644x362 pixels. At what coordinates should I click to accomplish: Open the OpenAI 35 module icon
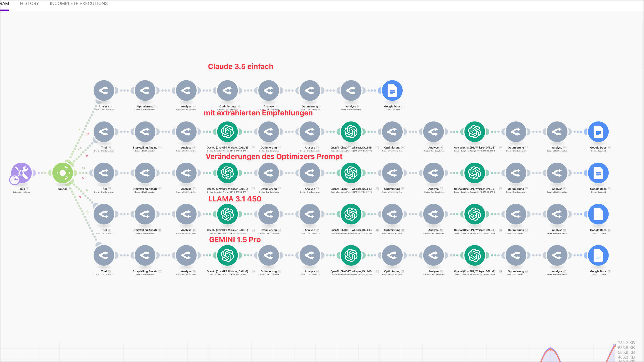[x=351, y=173]
